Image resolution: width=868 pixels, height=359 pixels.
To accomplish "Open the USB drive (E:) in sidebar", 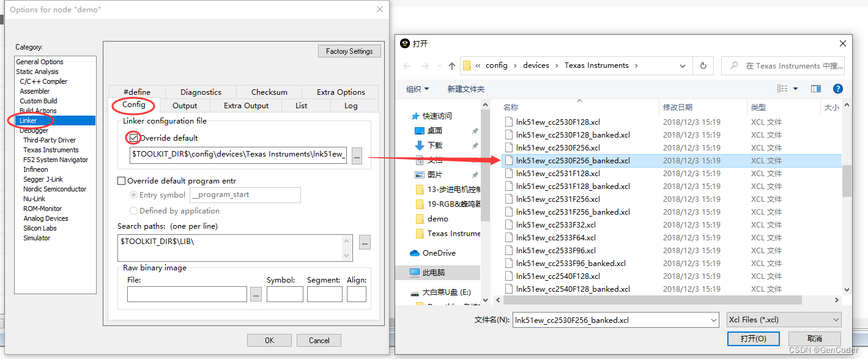I will pos(446,292).
